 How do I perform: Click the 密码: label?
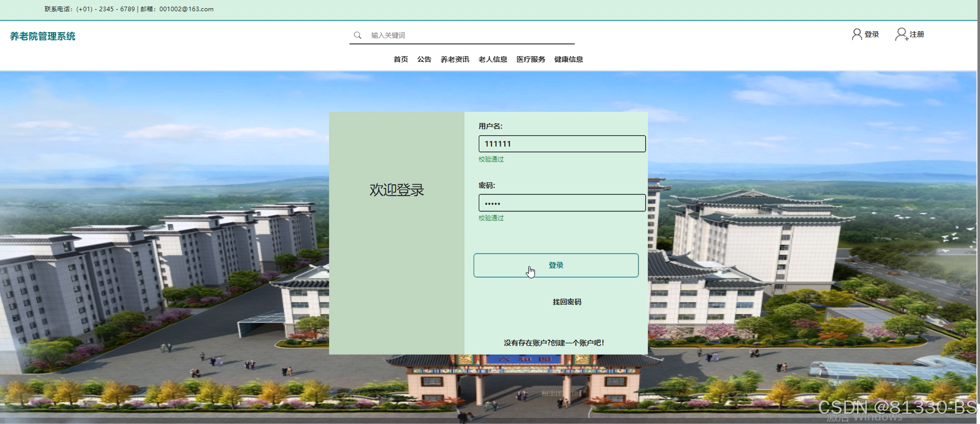487,185
